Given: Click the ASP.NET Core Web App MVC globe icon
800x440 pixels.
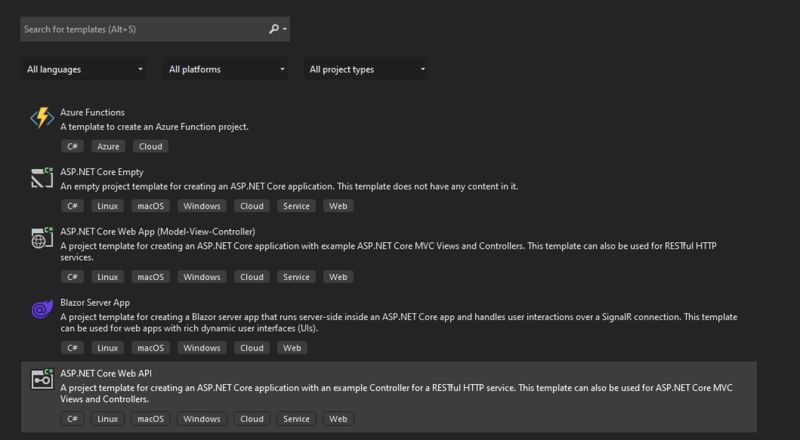Looking at the screenshot, I should 42,238.
